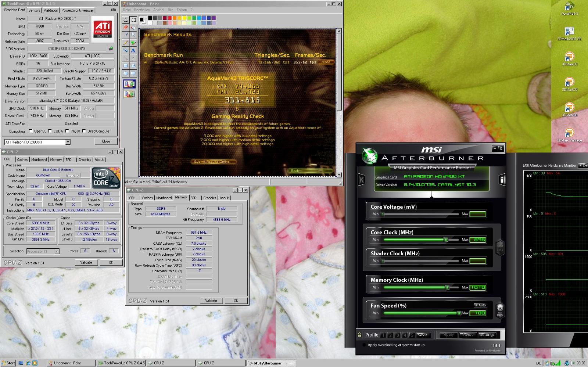Select the Rounded Rectangle tool
This screenshot has height=367, width=588.
[x=133, y=73]
